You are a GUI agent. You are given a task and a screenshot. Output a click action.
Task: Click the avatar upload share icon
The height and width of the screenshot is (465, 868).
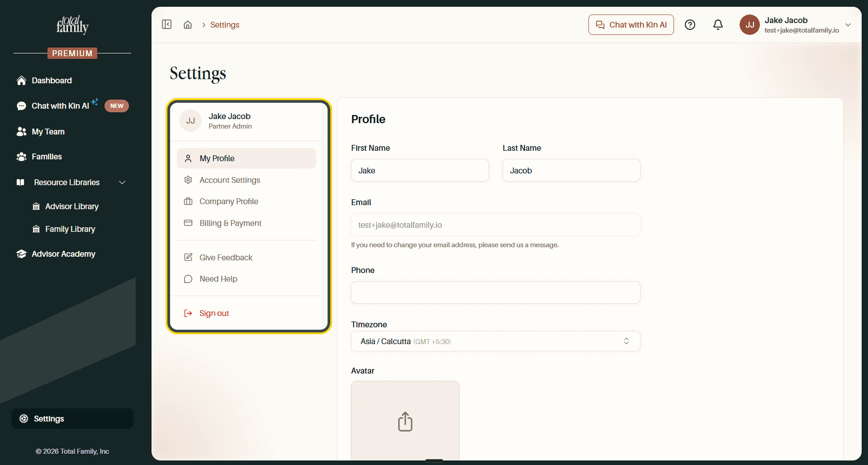pos(405,422)
